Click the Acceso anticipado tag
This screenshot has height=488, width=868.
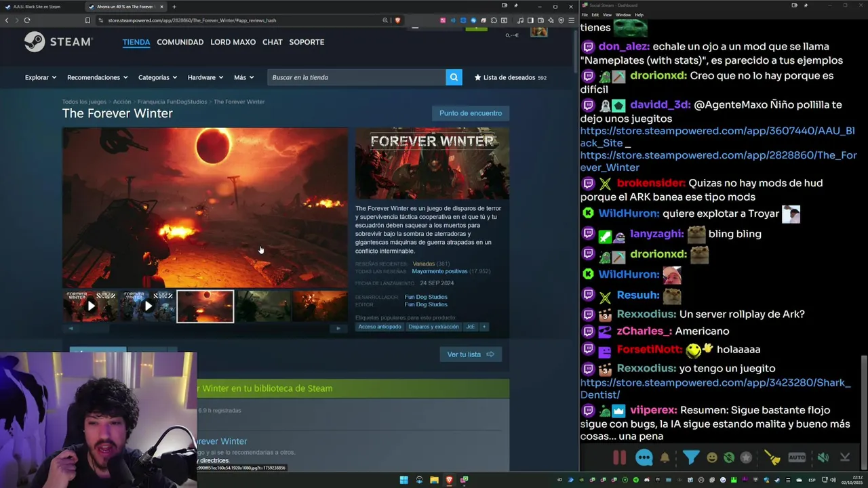[380, 327]
